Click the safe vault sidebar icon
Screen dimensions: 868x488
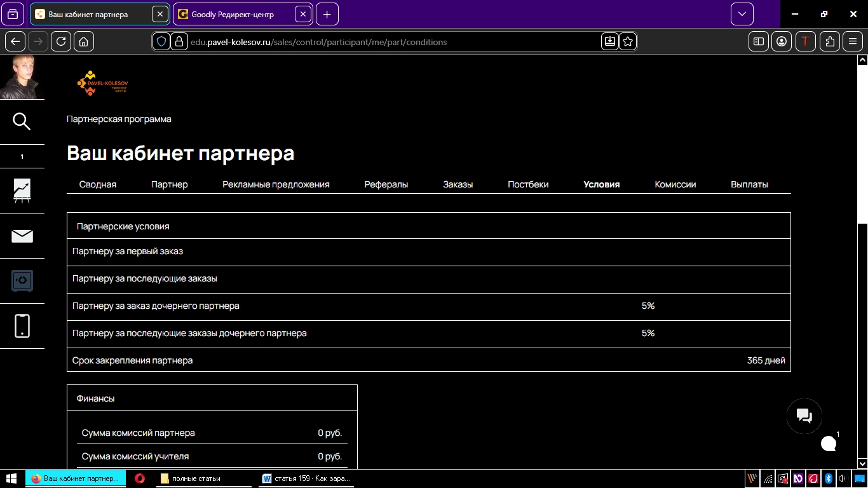pyautogui.click(x=22, y=280)
